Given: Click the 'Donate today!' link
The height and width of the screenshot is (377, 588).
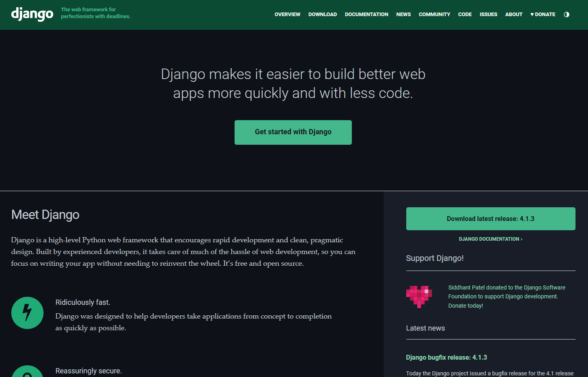Looking at the screenshot, I should pyautogui.click(x=465, y=306).
